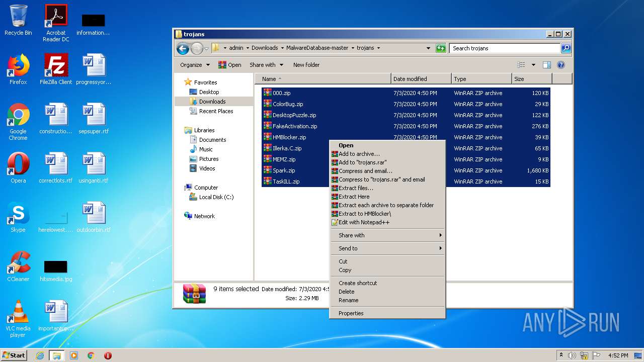Choose Open in context menu

(387, 145)
